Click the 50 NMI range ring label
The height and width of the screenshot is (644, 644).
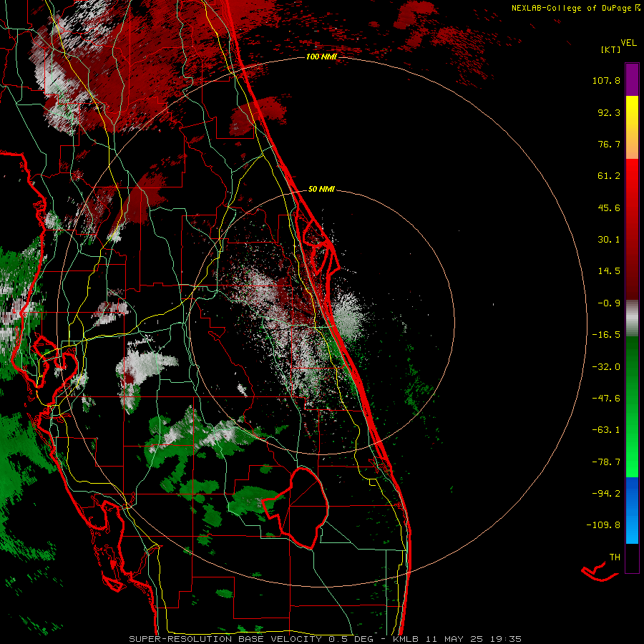[321, 190]
